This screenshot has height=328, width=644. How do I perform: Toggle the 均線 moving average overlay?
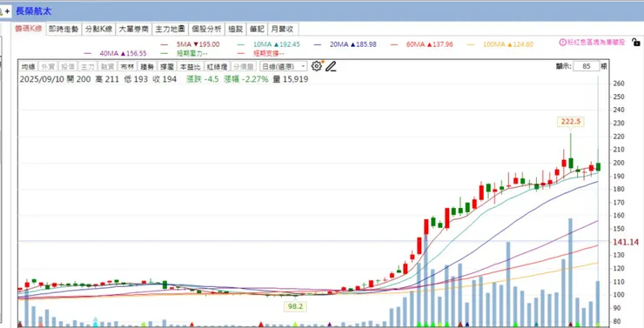coord(29,66)
